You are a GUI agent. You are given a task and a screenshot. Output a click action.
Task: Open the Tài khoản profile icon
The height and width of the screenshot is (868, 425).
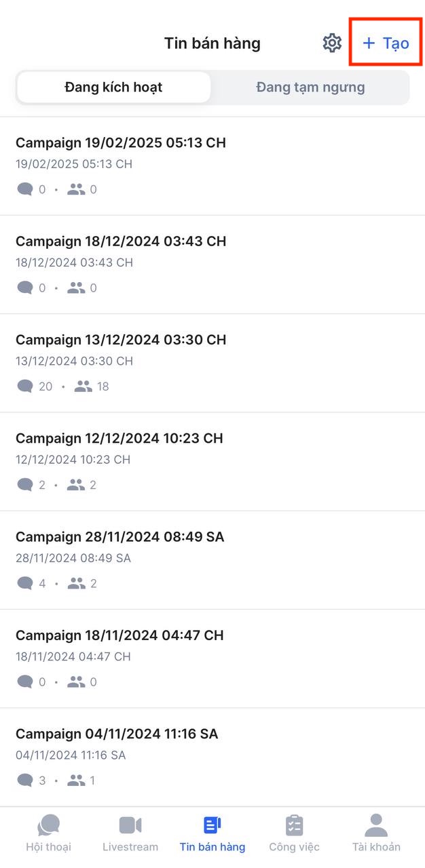coord(376,825)
